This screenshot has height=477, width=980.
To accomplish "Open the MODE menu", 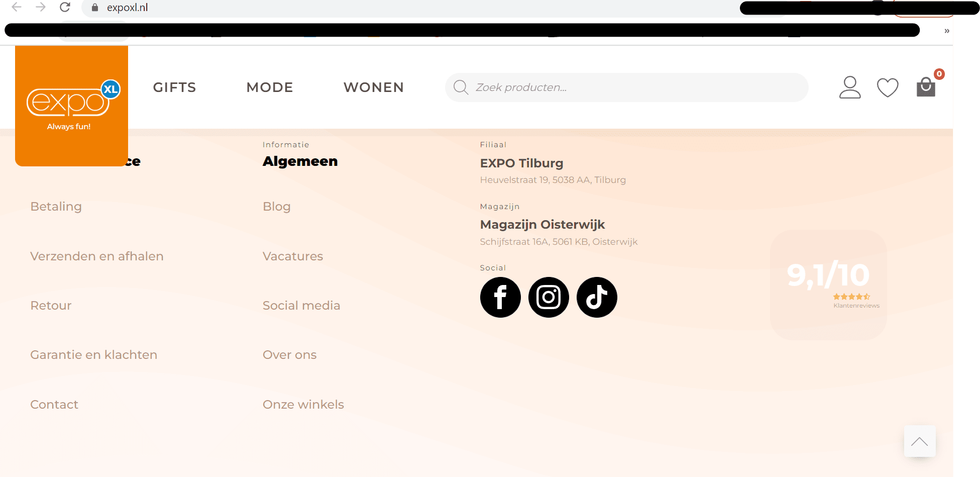I will tap(270, 87).
